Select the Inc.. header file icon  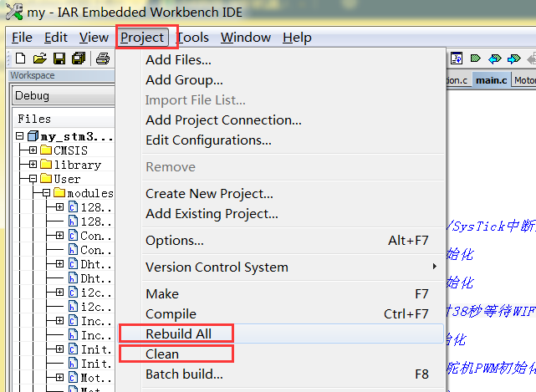coord(73,335)
